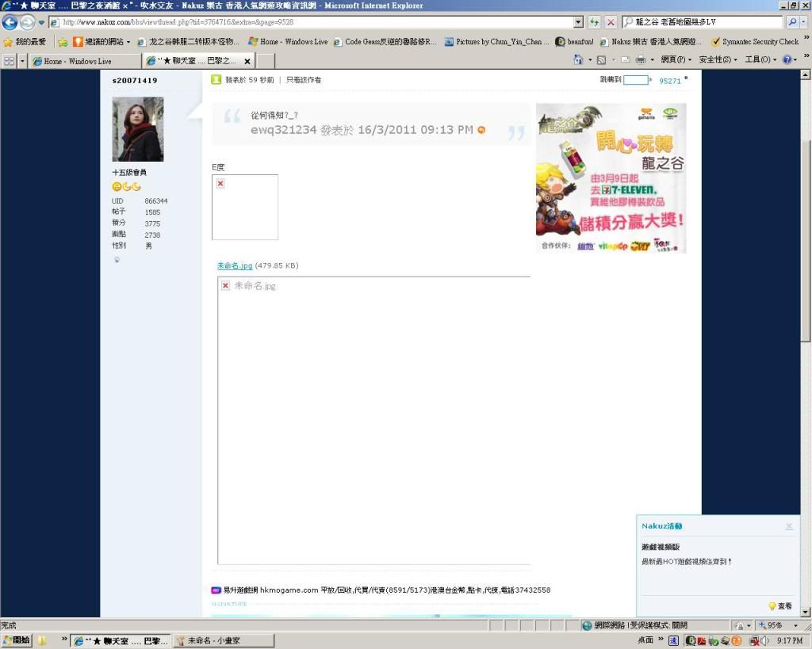Click the search magnifier icon

791,23
